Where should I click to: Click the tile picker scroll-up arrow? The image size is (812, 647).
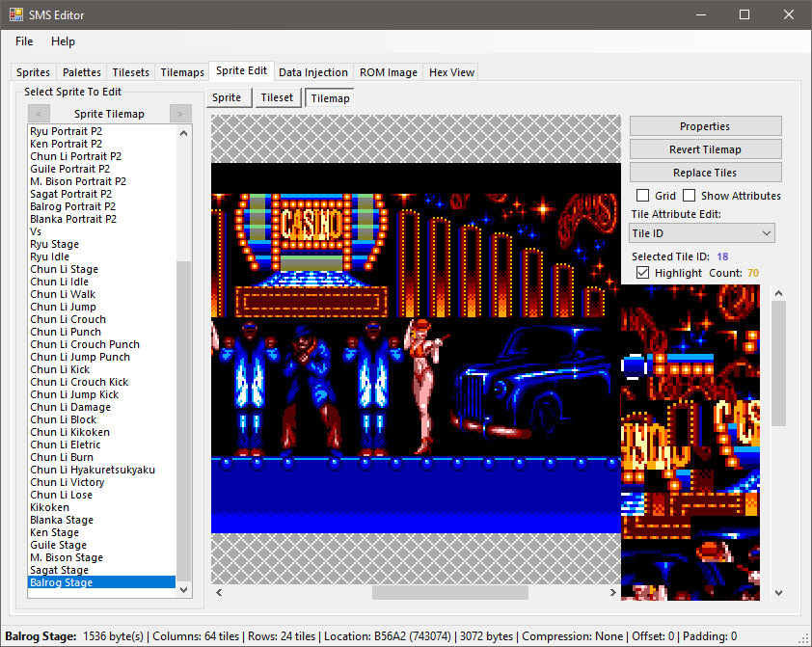(778, 293)
